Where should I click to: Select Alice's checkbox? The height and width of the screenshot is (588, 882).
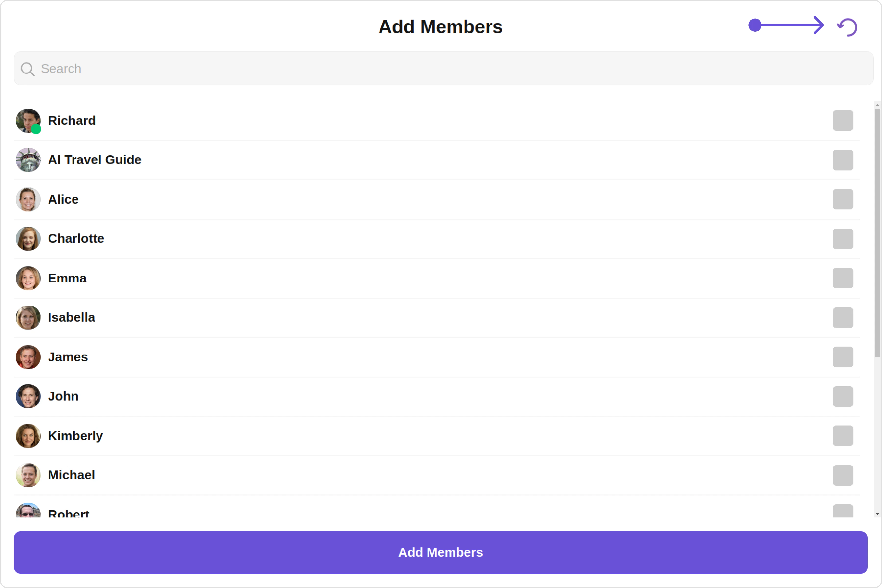click(x=843, y=199)
